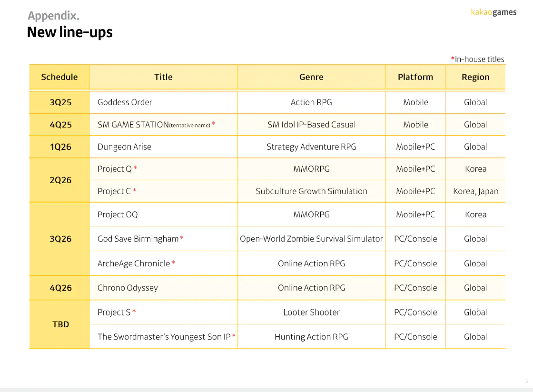Click 'PC/Console' in Chrono Odyssey row
533x392 pixels.
coord(415,288)
